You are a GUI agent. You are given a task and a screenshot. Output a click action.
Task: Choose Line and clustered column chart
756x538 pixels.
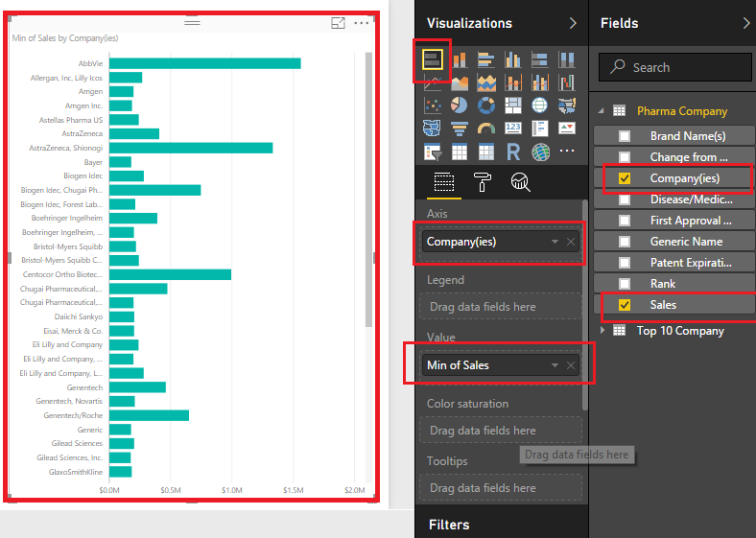(539, 82)
